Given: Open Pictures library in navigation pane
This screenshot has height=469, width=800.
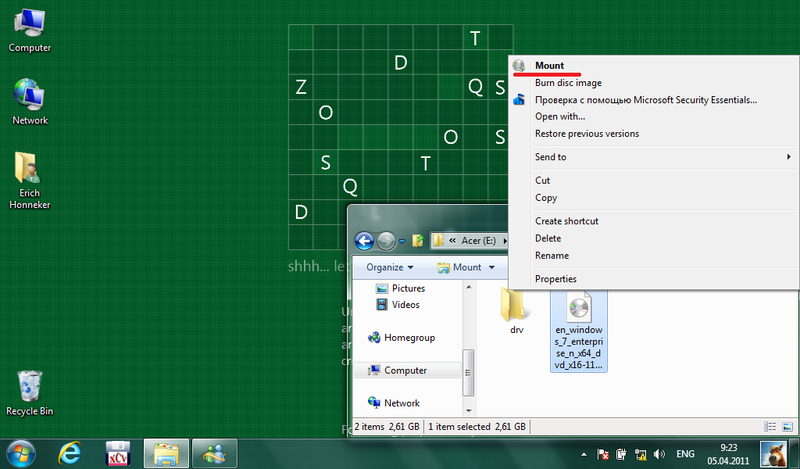Looking at the screenshot, I should 401,288.
